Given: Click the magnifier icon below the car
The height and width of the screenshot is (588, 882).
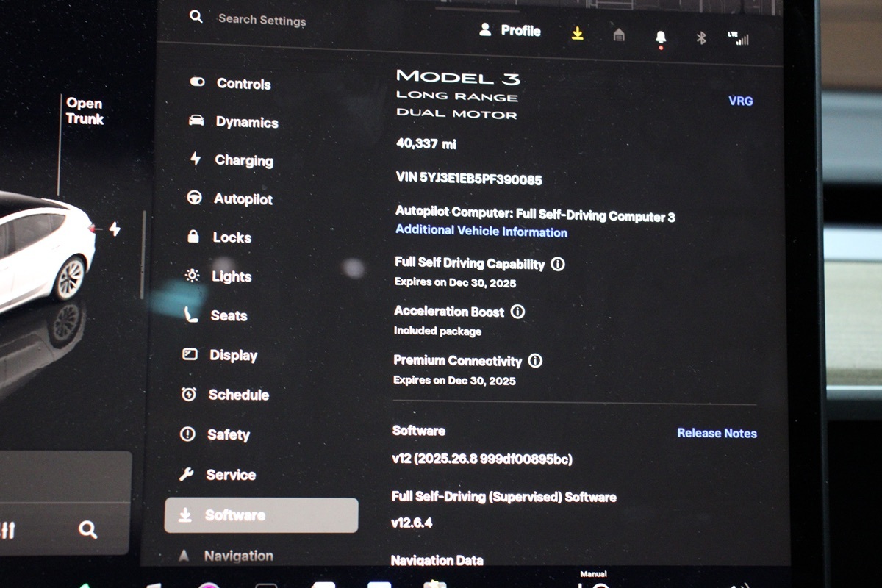Looking at the screenshot, I should tap(87, 529).
